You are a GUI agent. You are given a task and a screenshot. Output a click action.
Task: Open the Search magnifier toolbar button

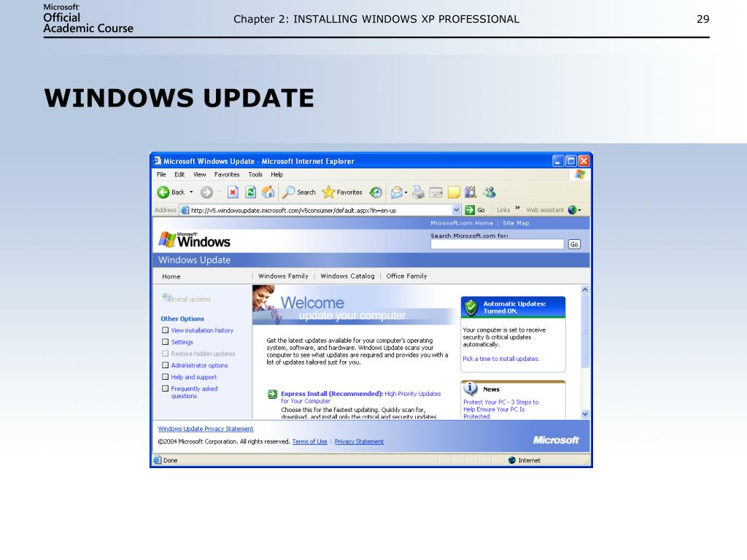[x=298, y=192]
